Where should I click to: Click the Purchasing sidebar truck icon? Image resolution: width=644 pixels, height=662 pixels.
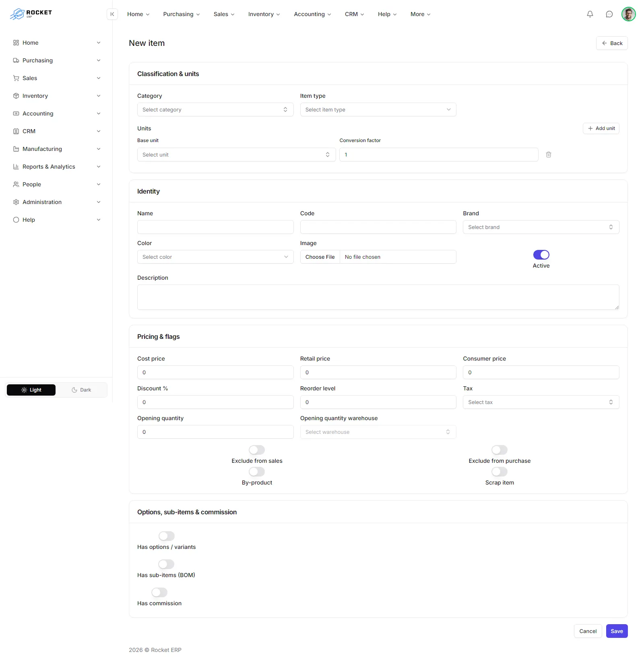16,60
